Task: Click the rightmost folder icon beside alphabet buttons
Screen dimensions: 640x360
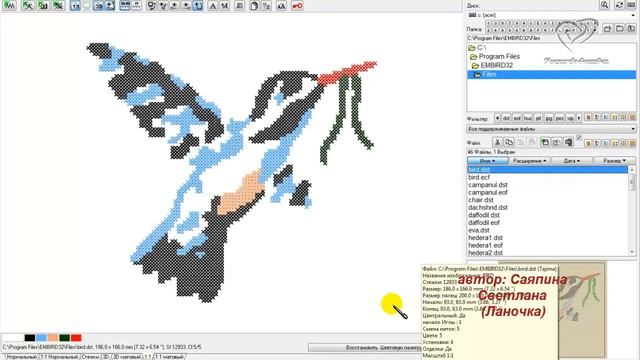Action: pyautogui.click(x=631, y=29)
